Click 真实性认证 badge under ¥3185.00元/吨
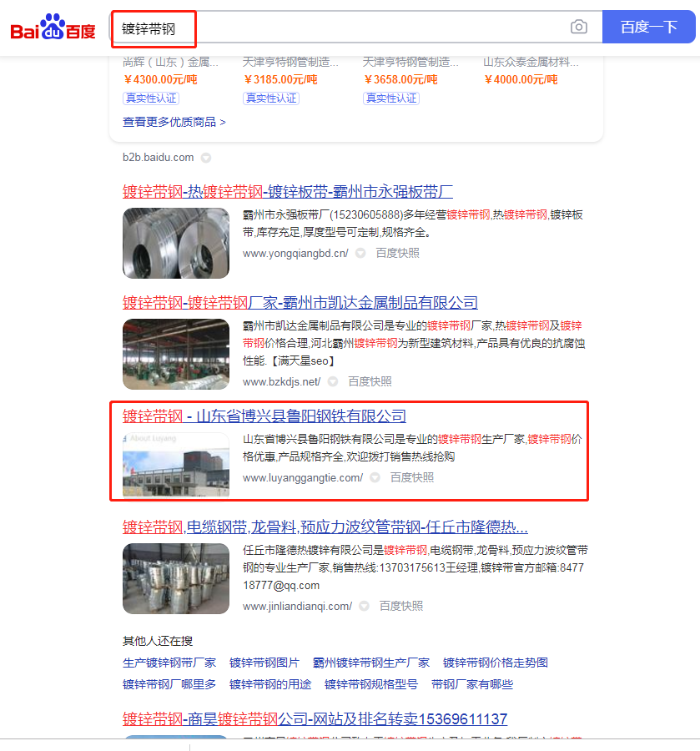 coord(271,98)
